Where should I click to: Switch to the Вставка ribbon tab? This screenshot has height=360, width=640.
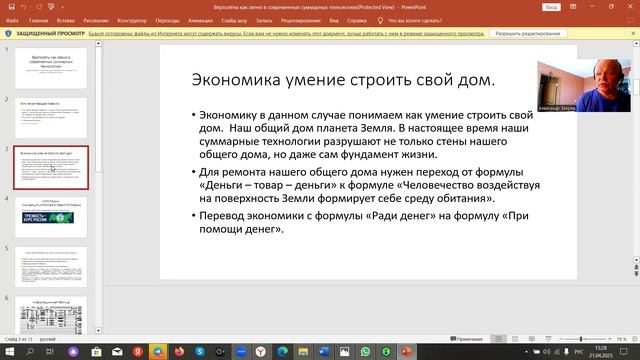[x=66, y=20]
